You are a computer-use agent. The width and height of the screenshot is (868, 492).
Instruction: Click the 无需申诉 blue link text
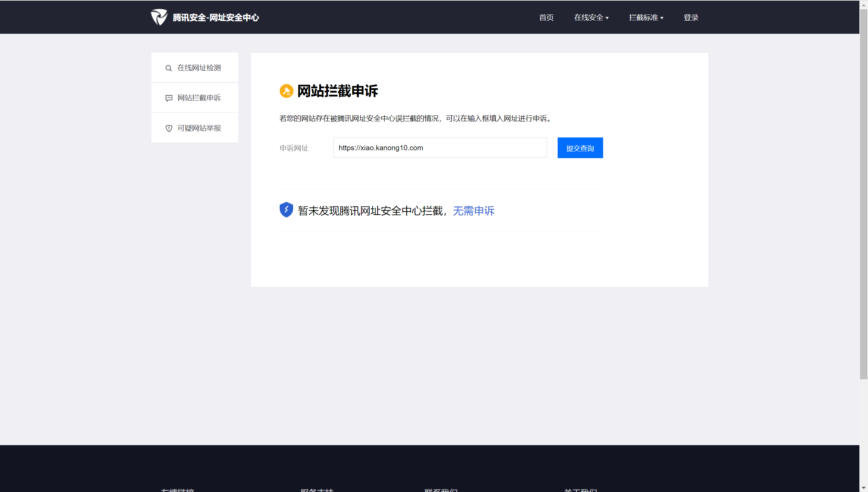coord(474,211)
